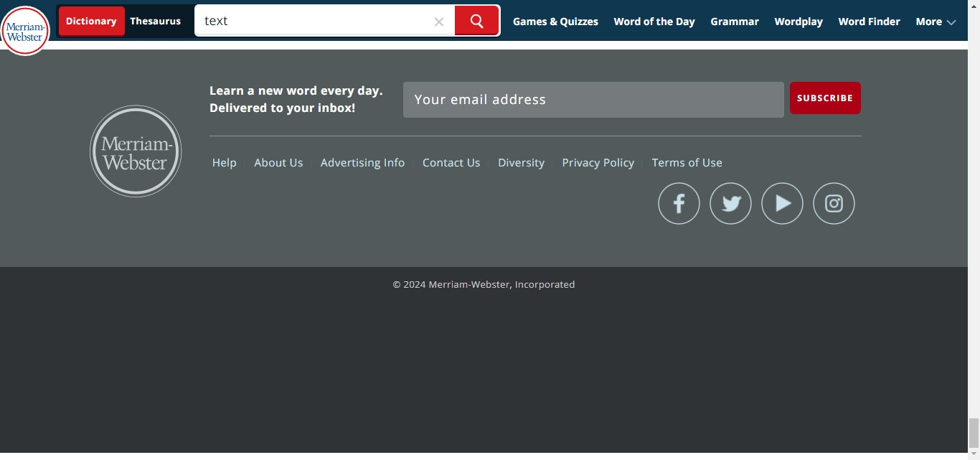
Task: Click the red search magnifier button
Action: point(477,21)
